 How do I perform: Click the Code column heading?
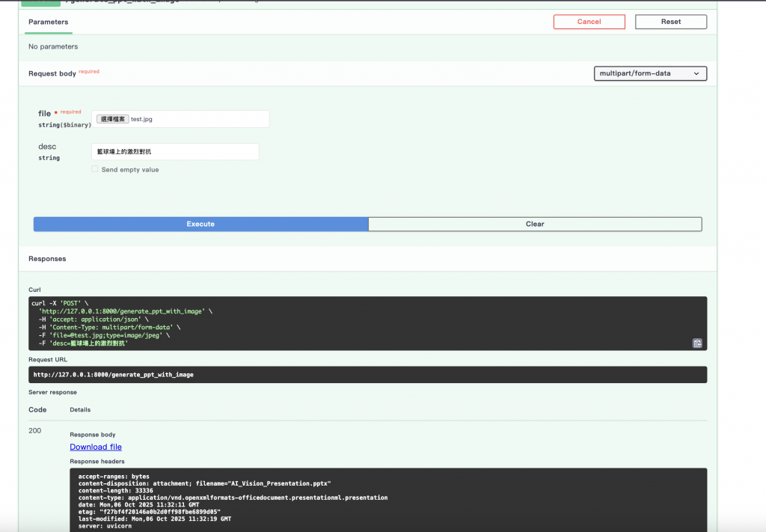[x=37, y=409]
